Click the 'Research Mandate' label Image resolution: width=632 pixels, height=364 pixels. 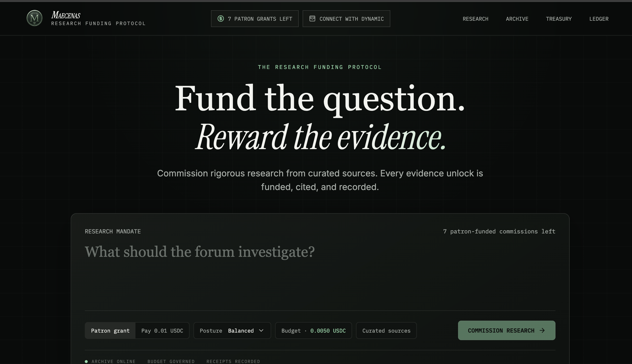point(113,231)
